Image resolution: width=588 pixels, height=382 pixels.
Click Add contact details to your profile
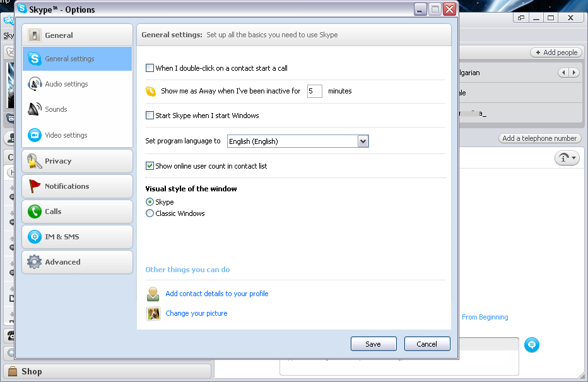(x=216, y=294)
